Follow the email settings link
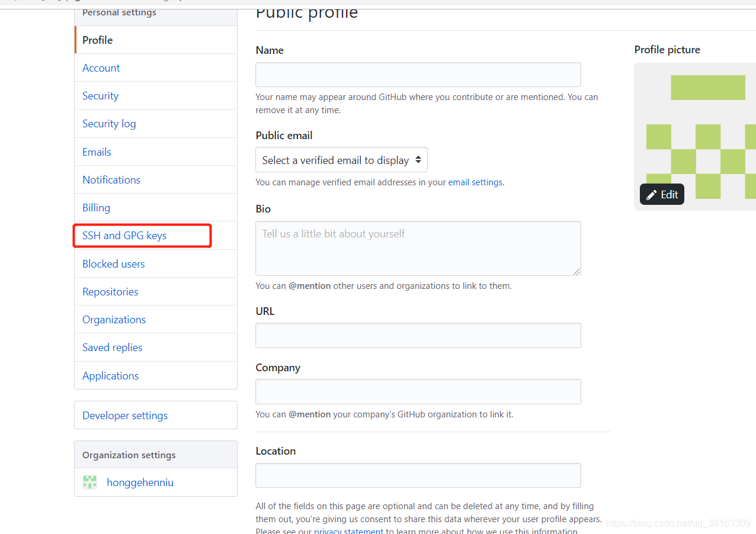The width and height of the screenshot is (756, 534). point(475,182)
